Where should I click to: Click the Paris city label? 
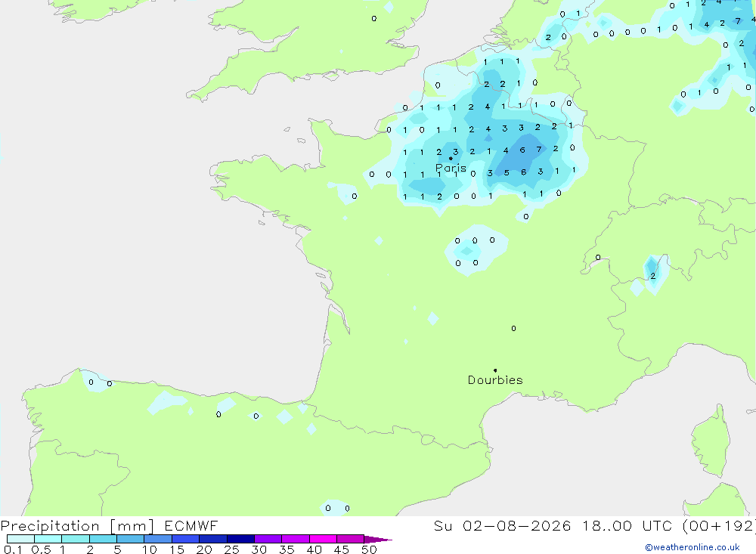click(451, 168)
